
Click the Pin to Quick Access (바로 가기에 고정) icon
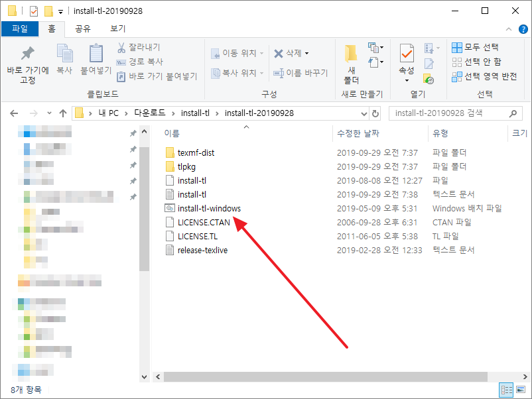click(28, 54)
